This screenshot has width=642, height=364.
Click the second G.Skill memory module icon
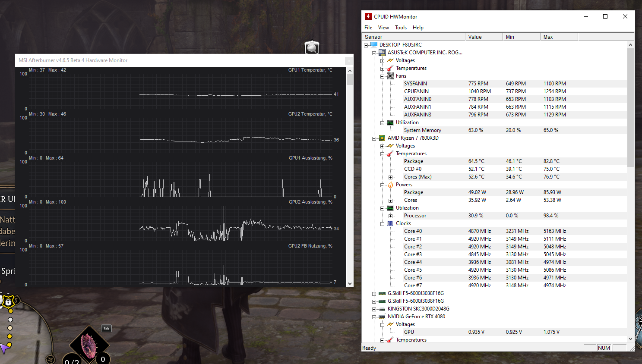[x=382, y=301]
